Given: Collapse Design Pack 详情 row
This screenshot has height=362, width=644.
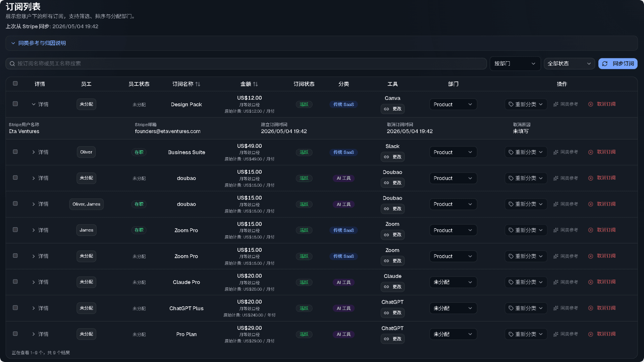Looking at the screenshot, I should coord(40,105).
